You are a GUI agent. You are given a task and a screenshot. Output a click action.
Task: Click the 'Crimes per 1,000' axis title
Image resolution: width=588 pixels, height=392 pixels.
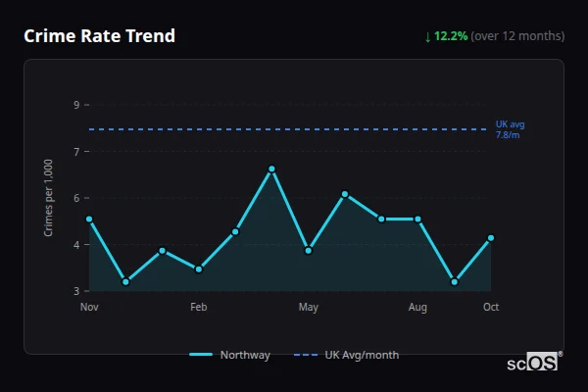click(48, 198)
